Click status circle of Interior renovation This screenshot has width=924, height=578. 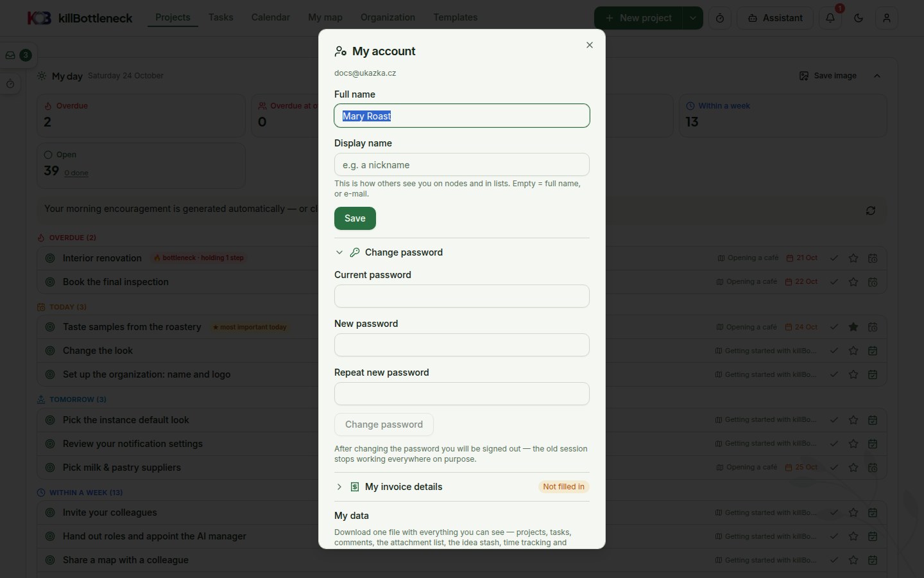(50, 258)
